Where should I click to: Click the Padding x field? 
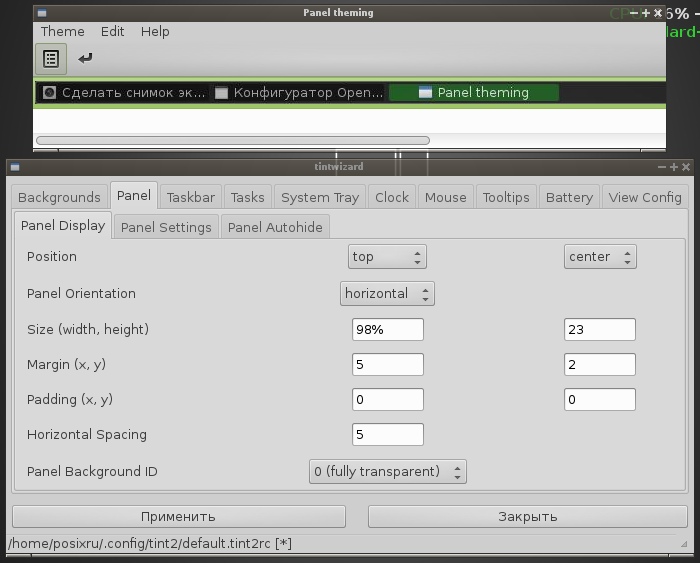[x=388, y=399]
